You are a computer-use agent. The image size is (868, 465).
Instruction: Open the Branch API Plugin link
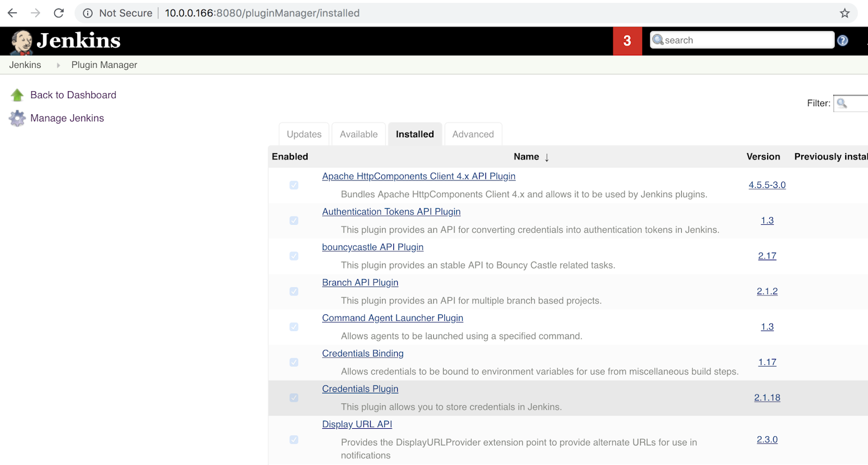click(x=360, y=282)
